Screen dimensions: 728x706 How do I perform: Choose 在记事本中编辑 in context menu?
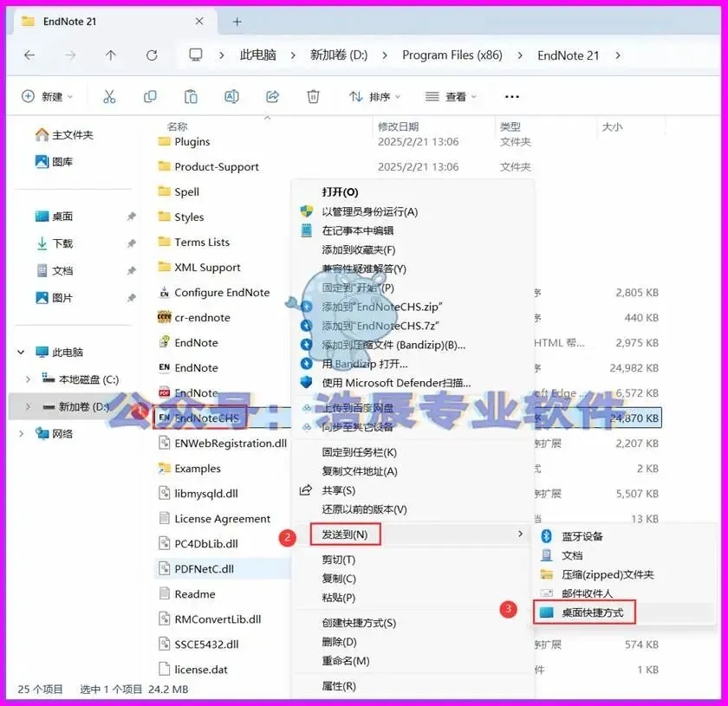[x=357, y=230]
